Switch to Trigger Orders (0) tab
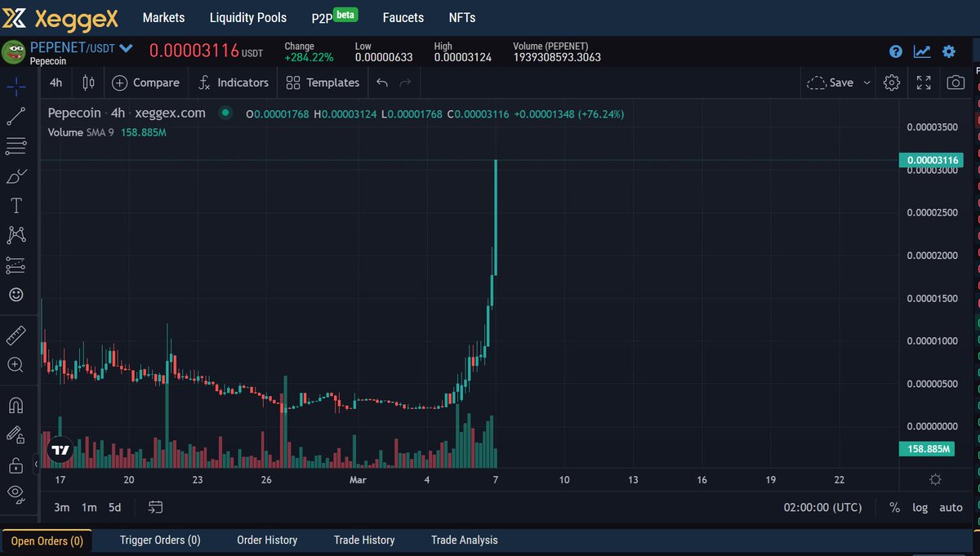The height and width of the screenshot is (556, 980). click(160, 540)
